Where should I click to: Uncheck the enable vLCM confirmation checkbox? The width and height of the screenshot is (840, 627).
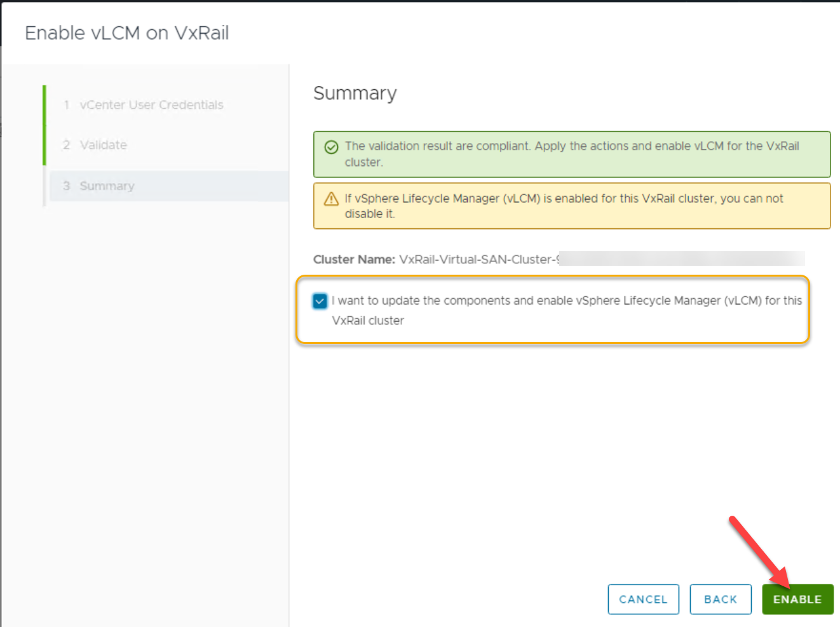[x=320, y=301]
